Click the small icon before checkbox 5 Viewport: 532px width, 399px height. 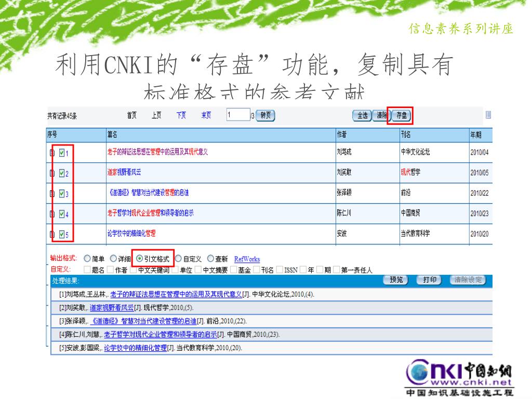click(x=52, y=234)
